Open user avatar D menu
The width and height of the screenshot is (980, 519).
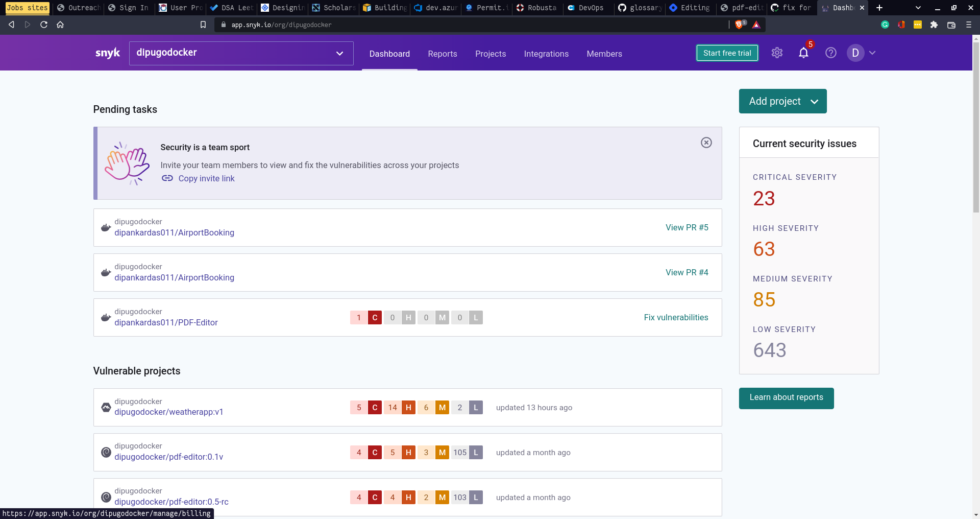coord(855,53)
